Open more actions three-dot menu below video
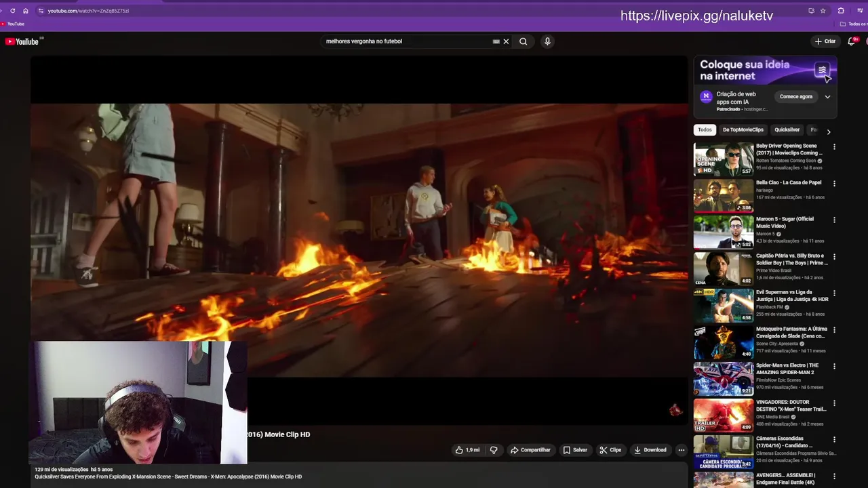Image resolution: width=868 pixels, height=488 pixels. coord(682,450)
